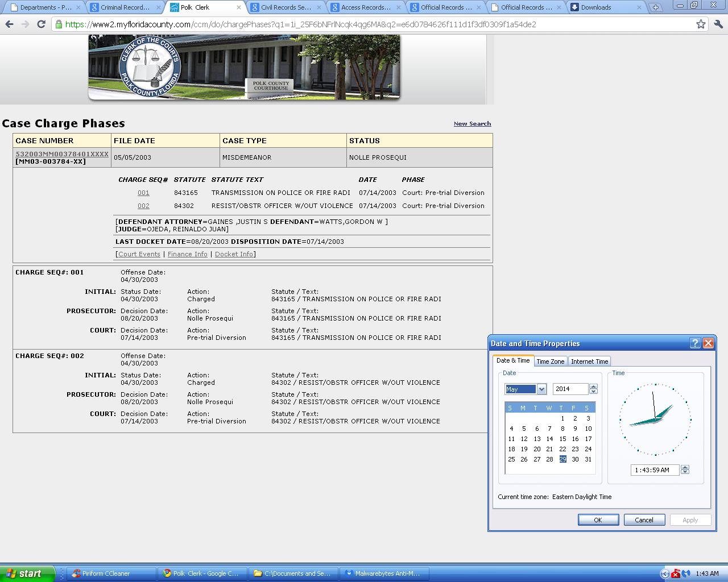Click the Help question mark in dialog title
The image size is (728, 582).
pos(695,343)
